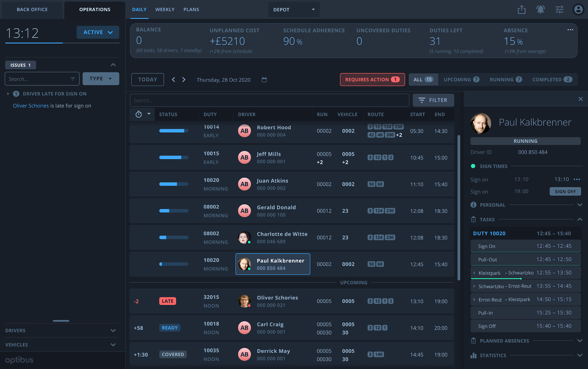Open the user profile avatar icon
Viewport: 588px width, 369px height.
[578, 9]
